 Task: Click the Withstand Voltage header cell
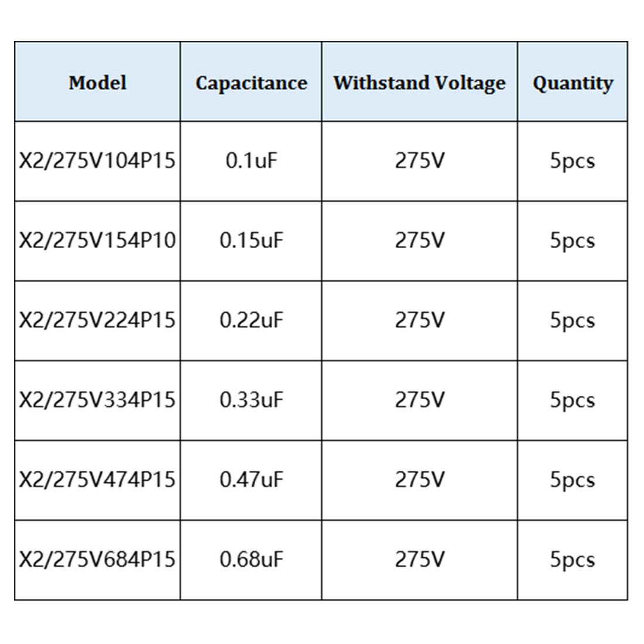(x=419, y=83)
